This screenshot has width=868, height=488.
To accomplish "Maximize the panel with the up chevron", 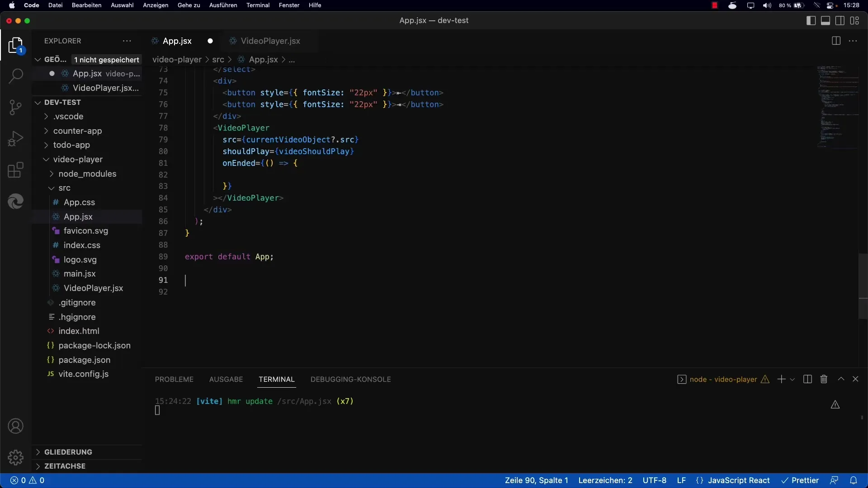I will tap(841, 379).
